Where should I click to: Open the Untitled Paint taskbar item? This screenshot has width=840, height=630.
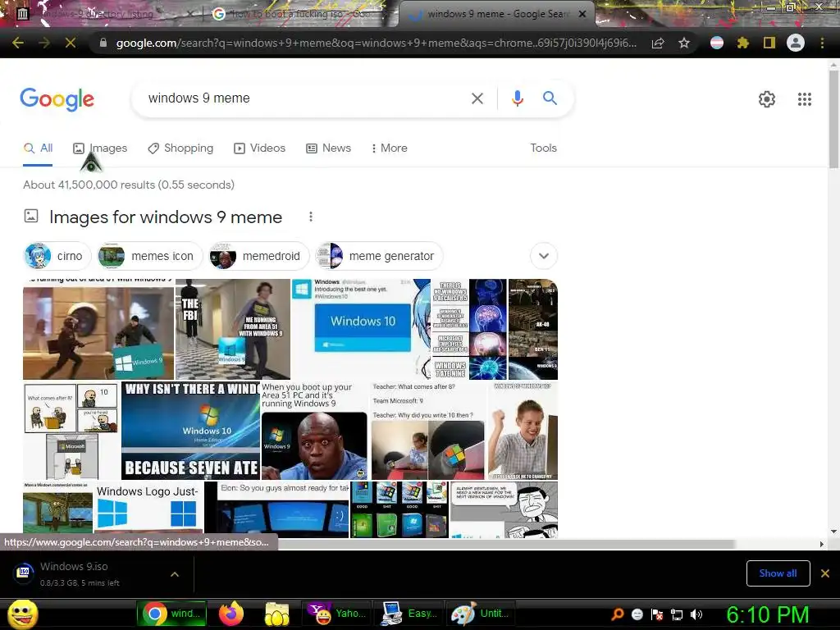[x=480, y=614]
